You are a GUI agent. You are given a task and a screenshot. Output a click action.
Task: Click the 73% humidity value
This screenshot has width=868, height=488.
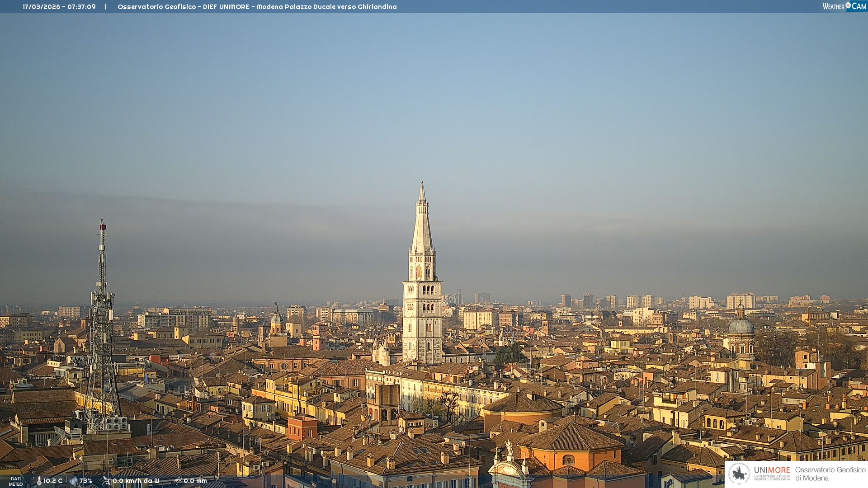86,481
